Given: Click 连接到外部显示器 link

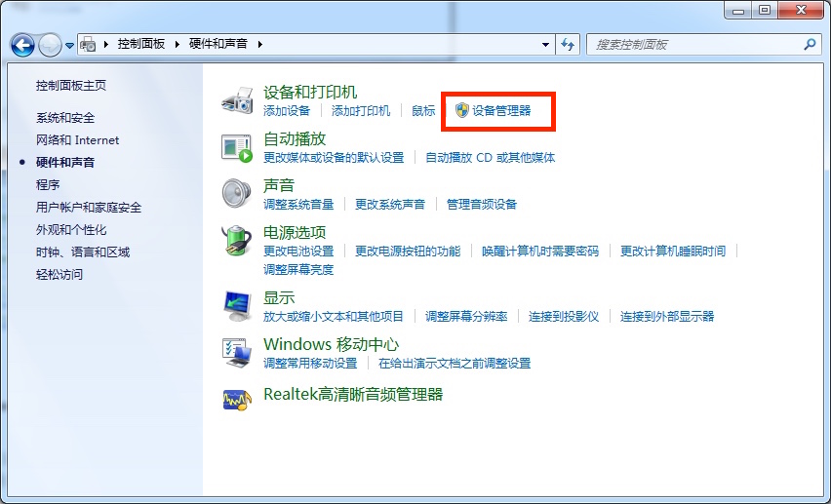Looking at the screenshot, I should tap(667, 317).
